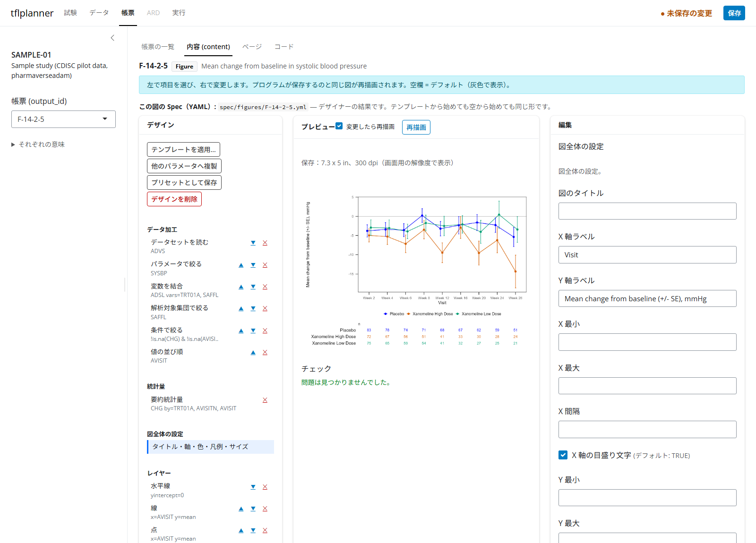Remove the 変数を結合 step
Viewport: 756px width, 543px height.
coord(265,287)
